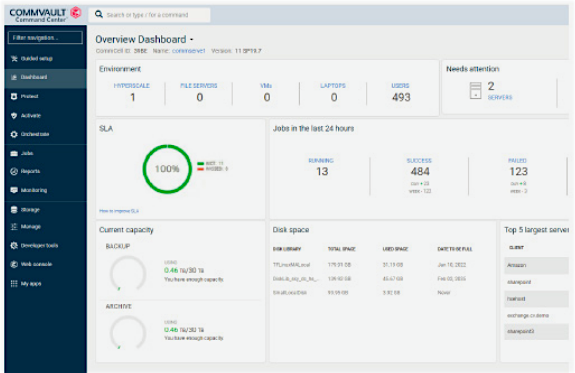Click the CLIENT column header
The width and height of the screenshot is (575, 373).
click(x=516, y=248)
